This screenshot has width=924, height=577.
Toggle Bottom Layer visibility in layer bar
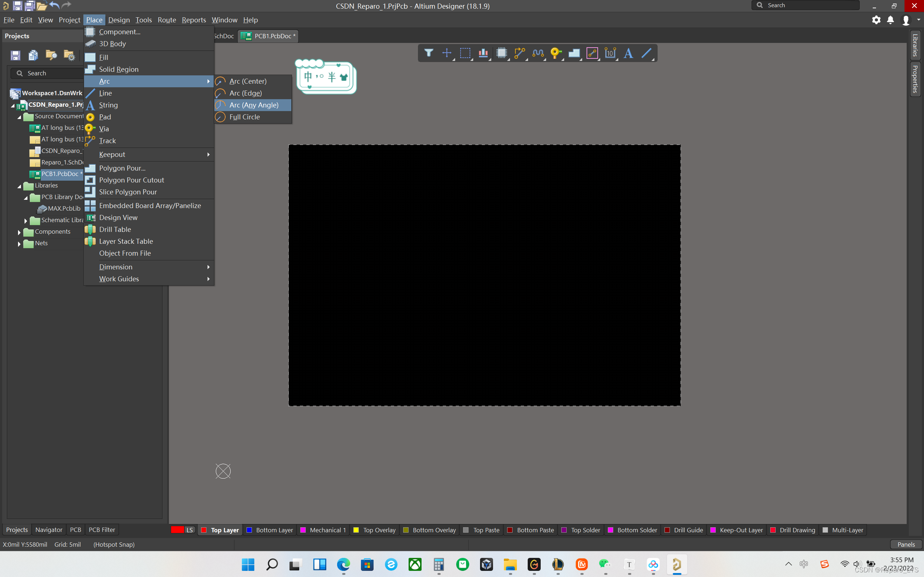tap(249, 530)
